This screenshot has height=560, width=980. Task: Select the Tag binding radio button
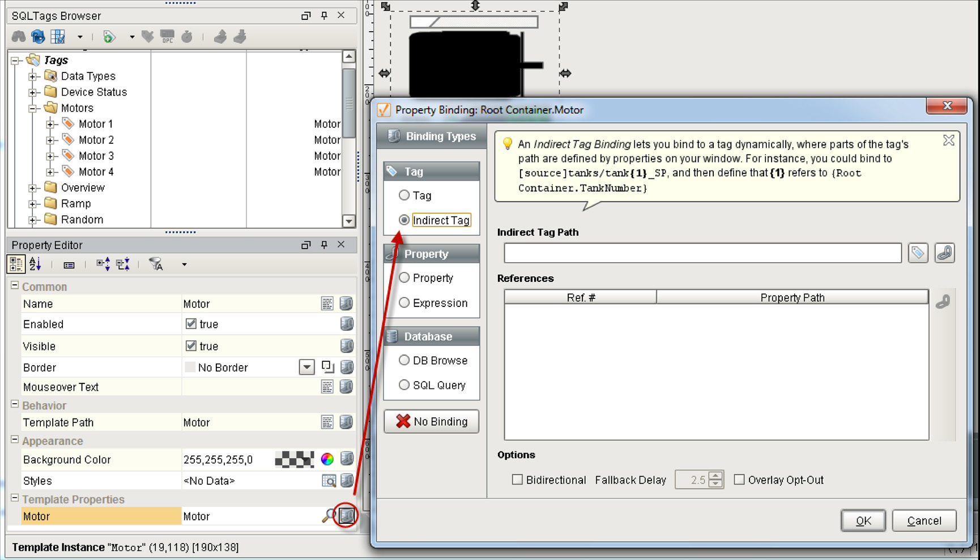tap(404, 195)
